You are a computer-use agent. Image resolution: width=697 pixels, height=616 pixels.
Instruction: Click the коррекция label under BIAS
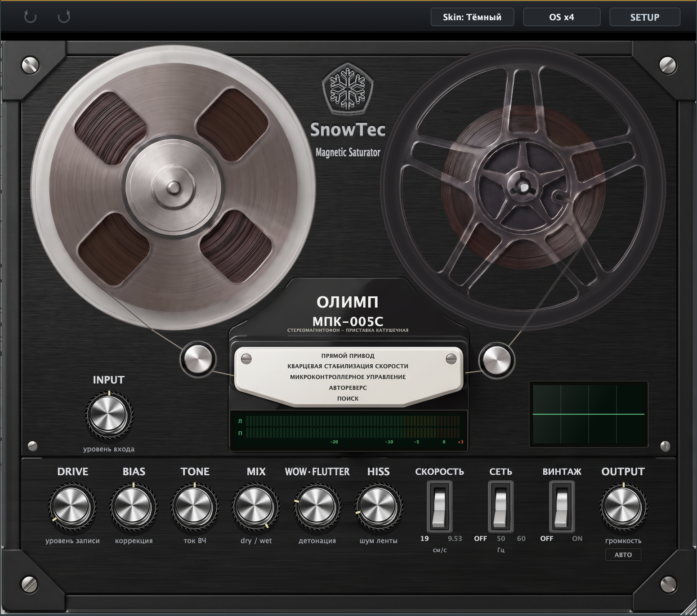click(134, 541)
